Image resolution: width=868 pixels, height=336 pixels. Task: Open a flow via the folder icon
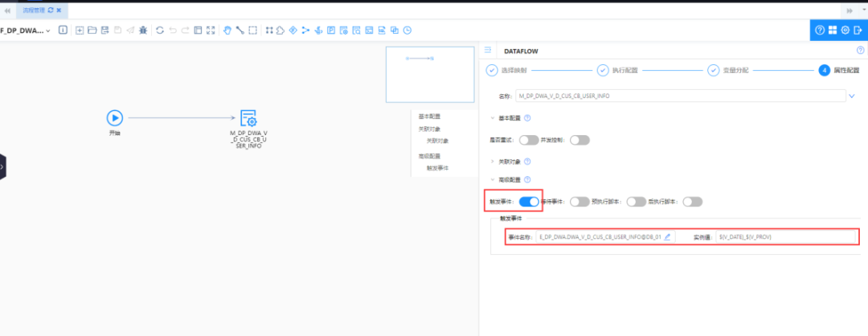pos(92,31)
